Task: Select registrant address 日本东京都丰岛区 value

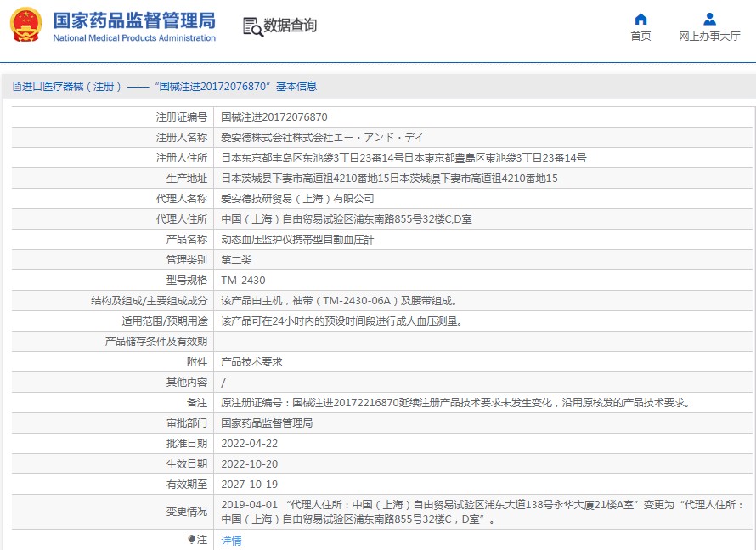Action: click(403, 158)
